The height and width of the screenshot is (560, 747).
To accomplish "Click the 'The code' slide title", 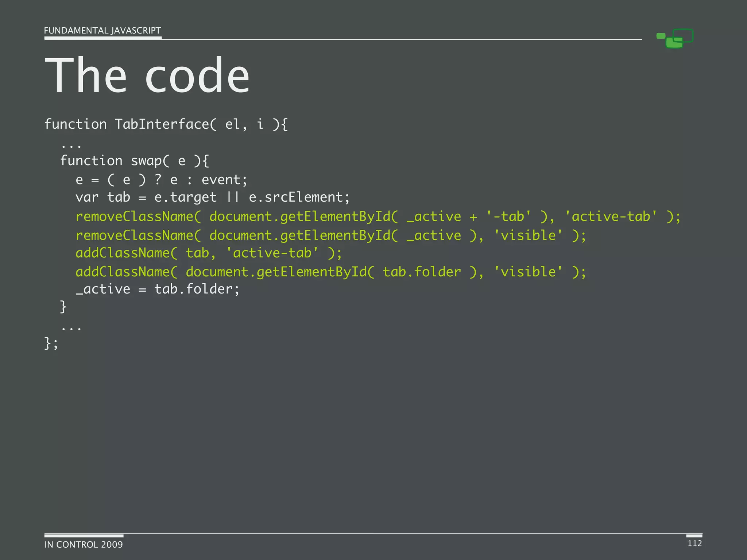I will (x=147, y=75).
